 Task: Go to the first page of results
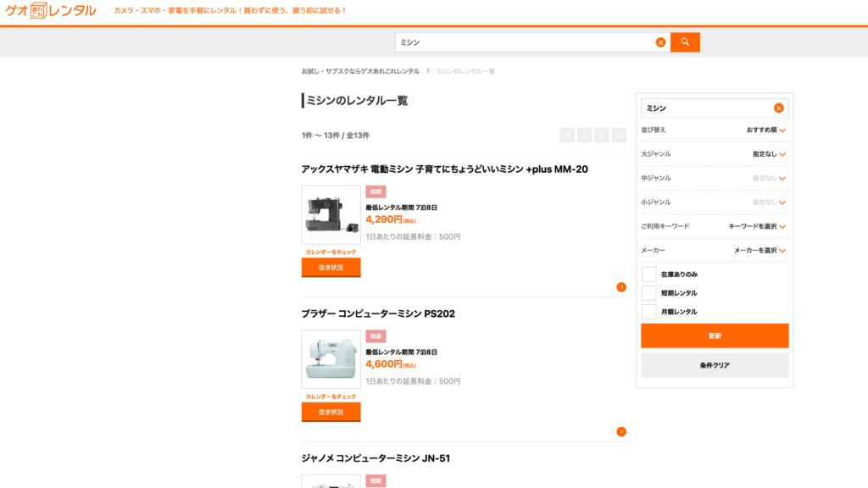coord(567,135)
